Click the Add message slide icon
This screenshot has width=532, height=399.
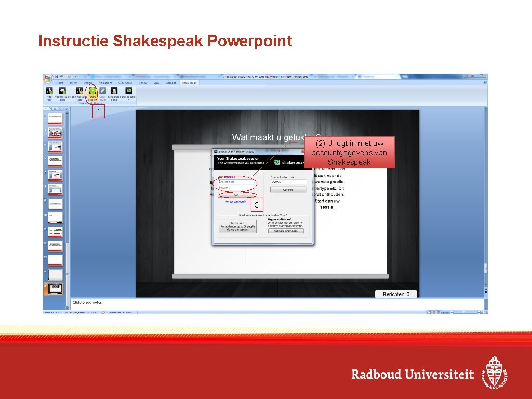coord(62,91)
